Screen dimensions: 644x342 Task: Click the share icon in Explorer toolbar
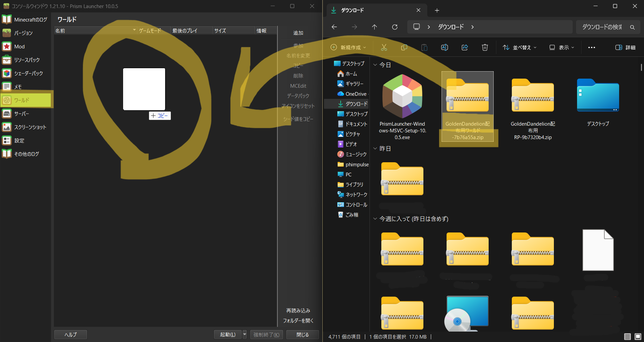(464, 47)
